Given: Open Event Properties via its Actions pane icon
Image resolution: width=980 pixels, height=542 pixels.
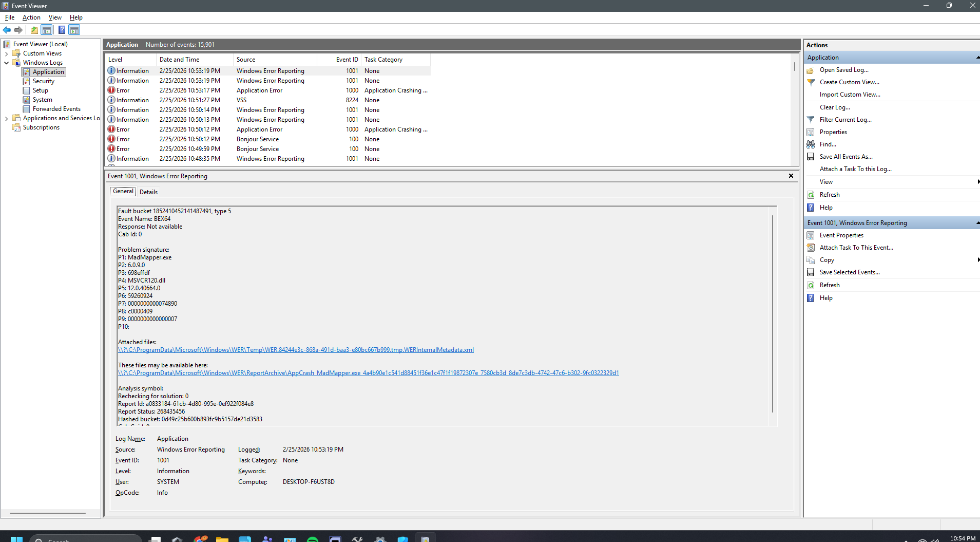Looking at the screenshot, I should click(811, 235).
